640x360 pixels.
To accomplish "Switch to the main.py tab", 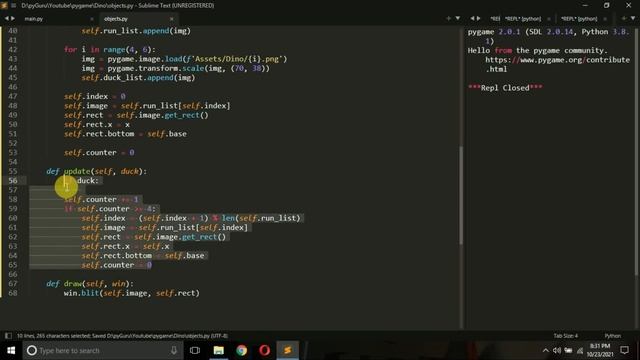I will (33, 19).
